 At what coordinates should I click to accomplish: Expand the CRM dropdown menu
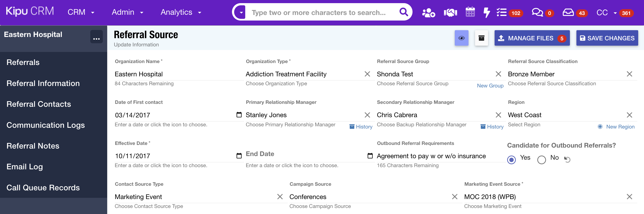[81, 12]
